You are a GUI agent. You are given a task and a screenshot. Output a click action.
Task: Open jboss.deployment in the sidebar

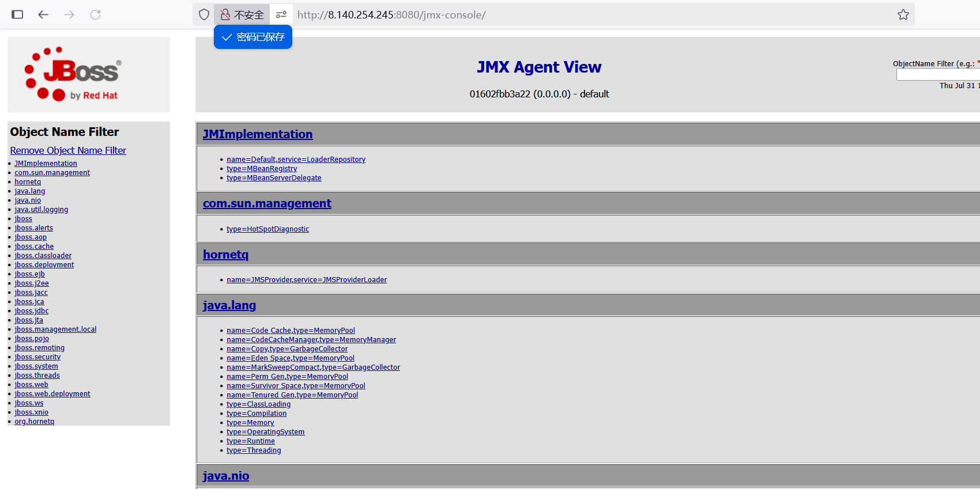coord(44,265)
